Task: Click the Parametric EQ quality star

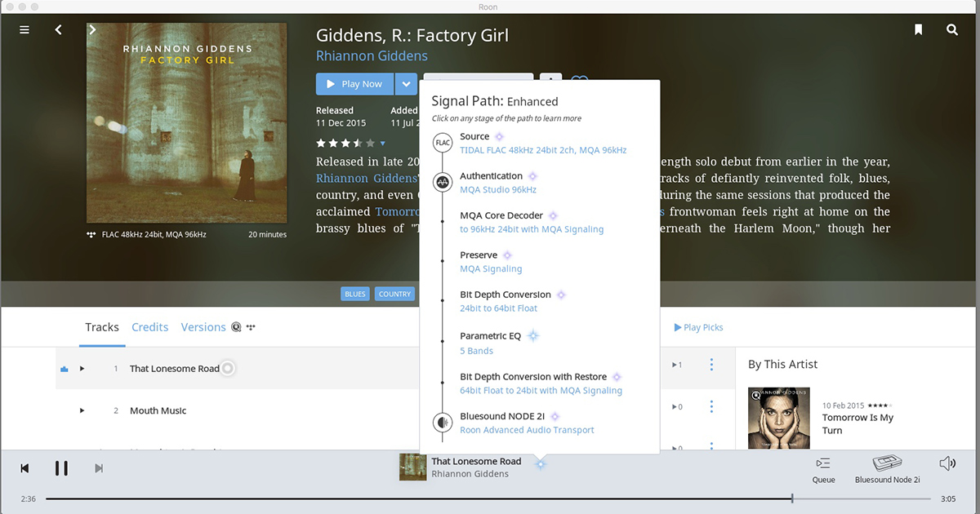Action: pyautogui.click(x=533, y=335)
